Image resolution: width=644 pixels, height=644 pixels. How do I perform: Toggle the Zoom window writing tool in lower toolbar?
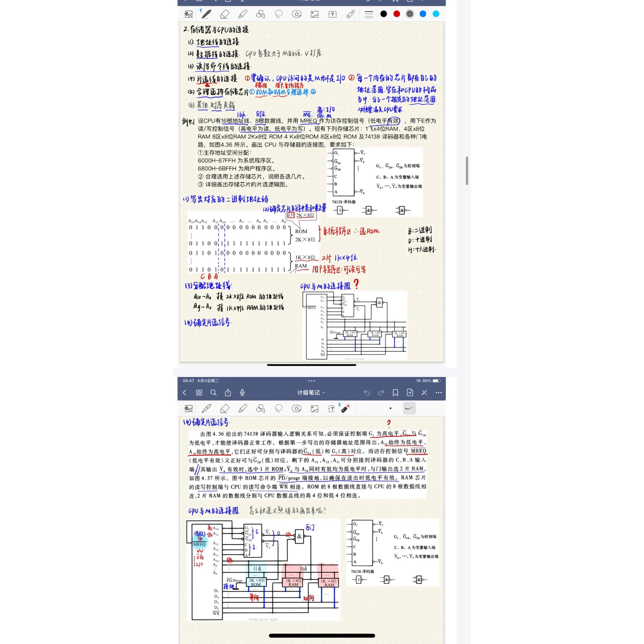pyautogui.click(x=189, y=408)
